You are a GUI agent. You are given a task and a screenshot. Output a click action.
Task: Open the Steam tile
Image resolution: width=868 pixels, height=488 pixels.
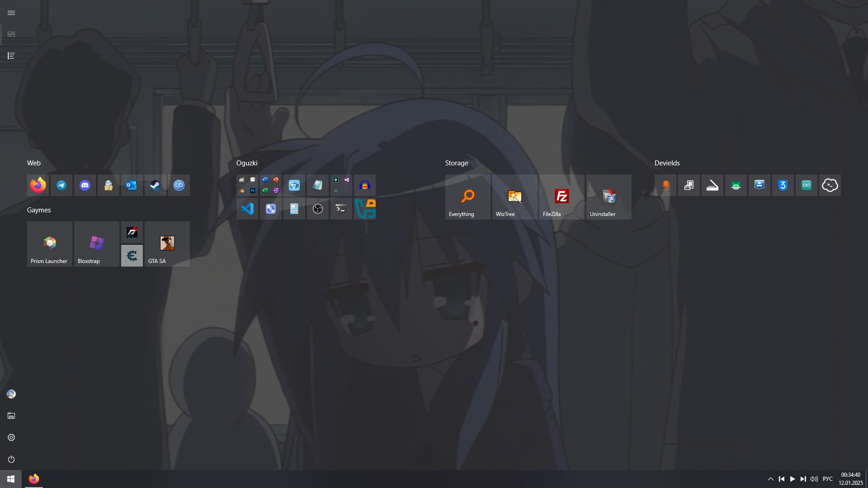tap(156, 185)
